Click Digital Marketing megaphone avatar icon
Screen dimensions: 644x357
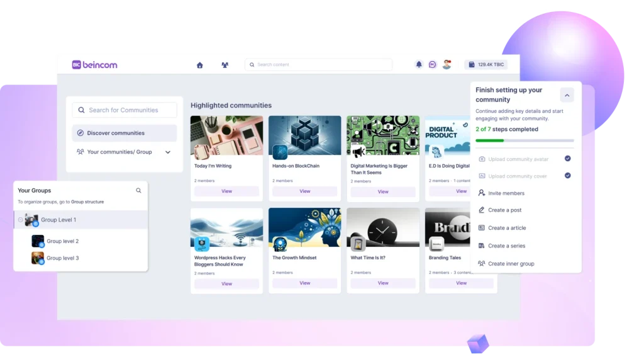358,152
